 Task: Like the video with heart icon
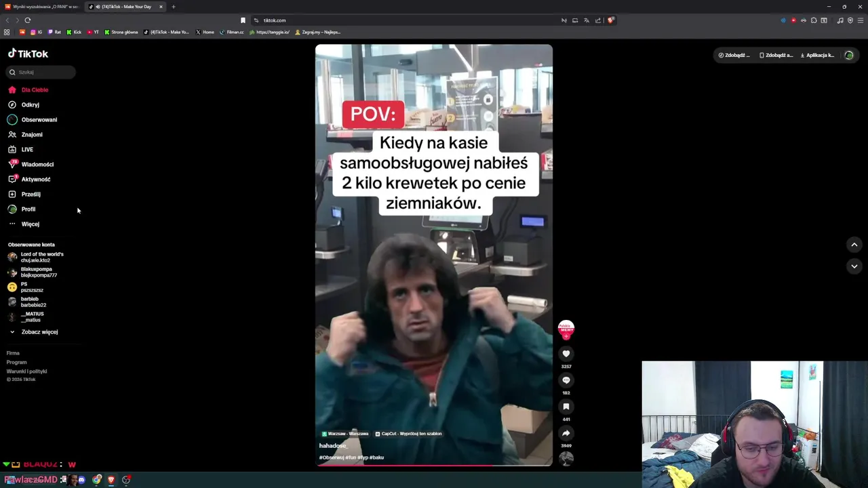click(566, 353)
